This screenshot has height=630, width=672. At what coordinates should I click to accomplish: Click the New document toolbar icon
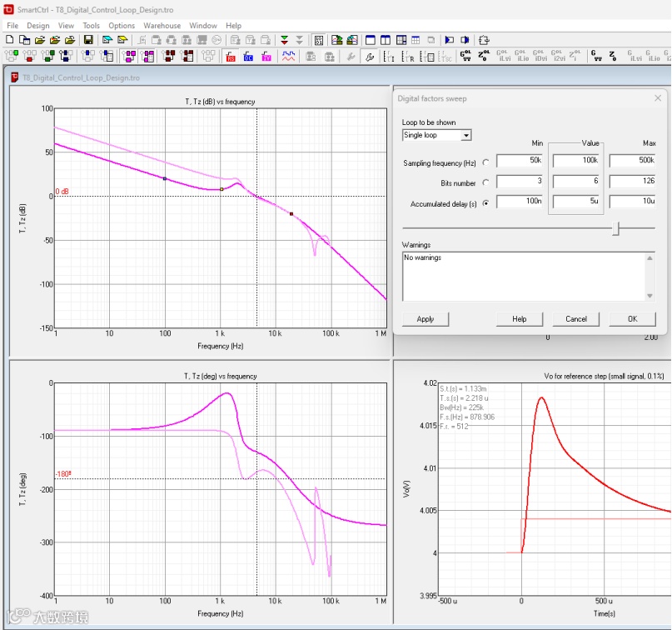coord(11,40)
